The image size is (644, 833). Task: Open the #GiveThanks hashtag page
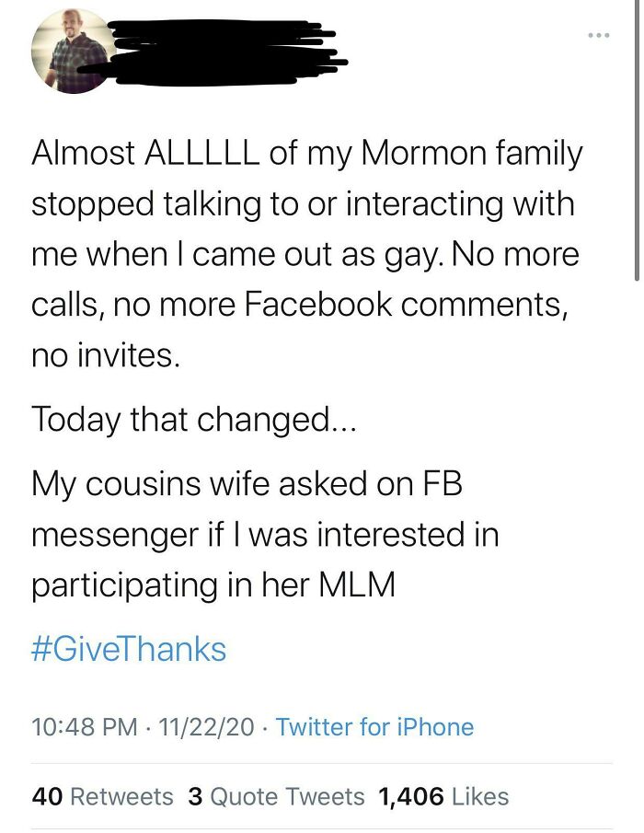coord(127,649)
